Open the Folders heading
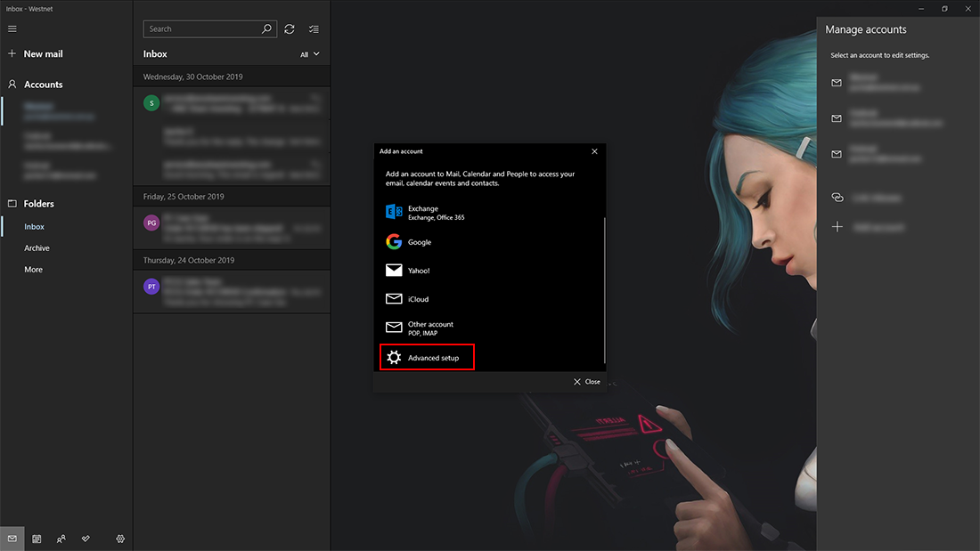This screenshot has width=980, height=551. [38, 204]
